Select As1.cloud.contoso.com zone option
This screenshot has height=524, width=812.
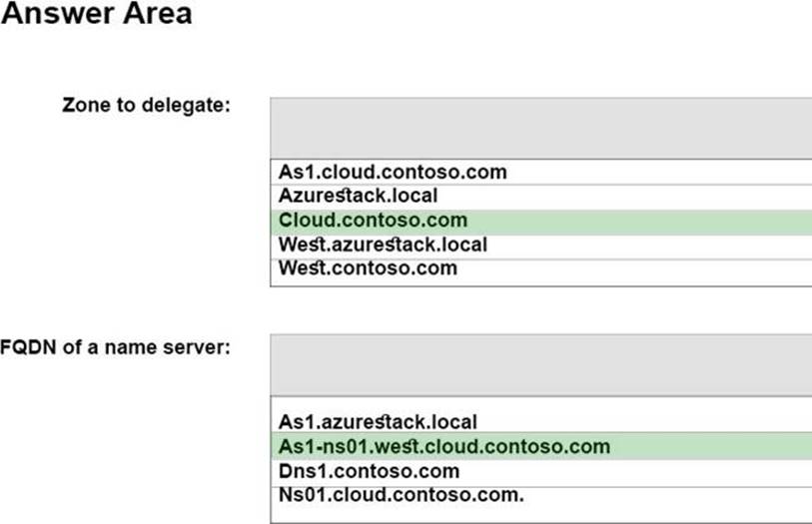tap(393, 172)
